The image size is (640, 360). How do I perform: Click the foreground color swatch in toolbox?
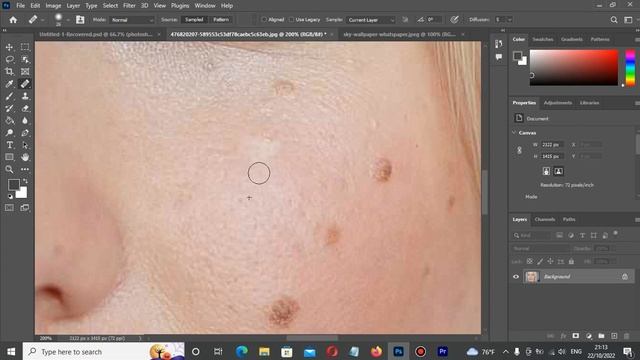[13, 185]
